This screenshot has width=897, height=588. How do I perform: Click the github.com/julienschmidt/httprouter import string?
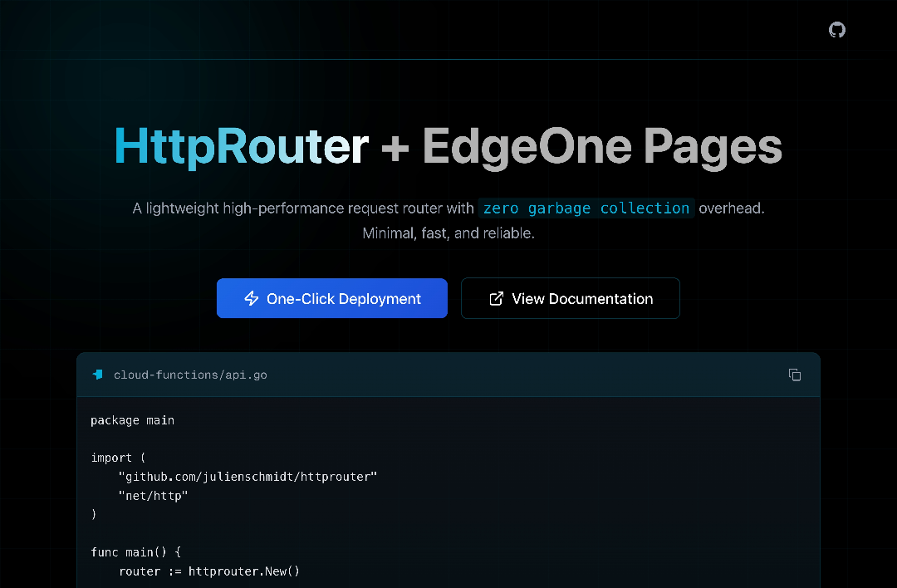pyautogui.click(x=248, y=477)
